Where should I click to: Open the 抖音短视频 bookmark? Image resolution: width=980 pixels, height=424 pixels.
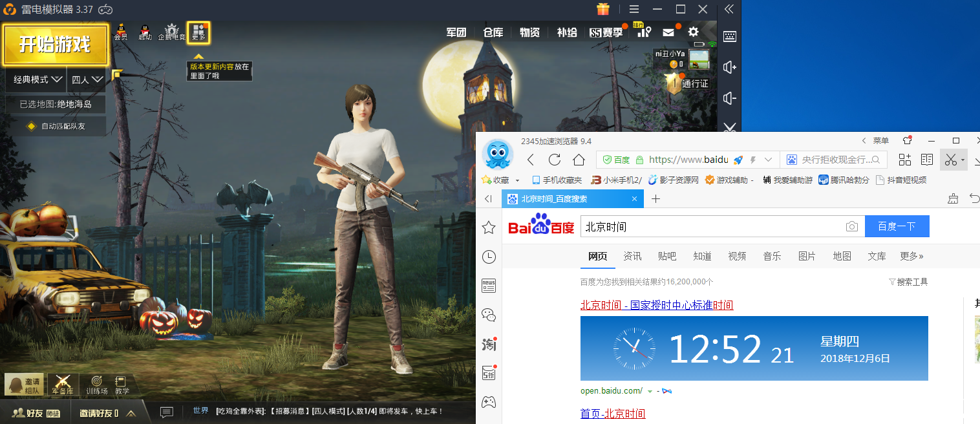point(901,180)
